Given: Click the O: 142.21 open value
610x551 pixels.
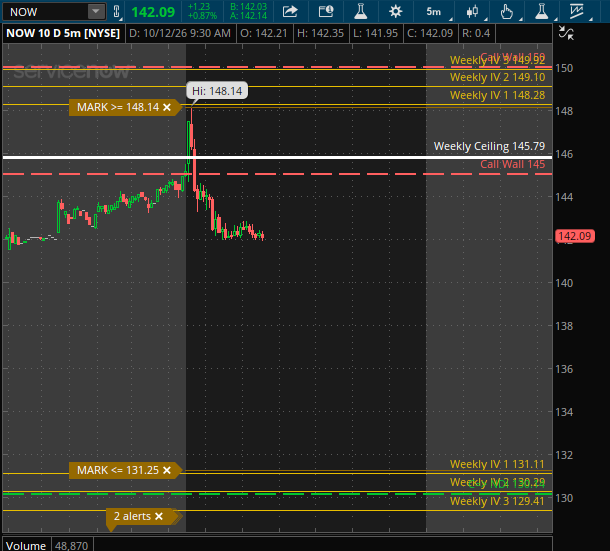Looking at the screenshot, I should click(263, 33).
